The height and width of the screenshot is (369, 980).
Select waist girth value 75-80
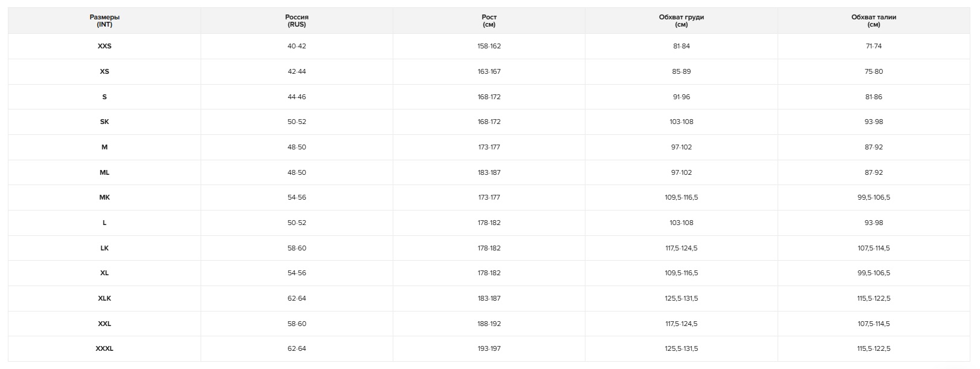point(873,71)
